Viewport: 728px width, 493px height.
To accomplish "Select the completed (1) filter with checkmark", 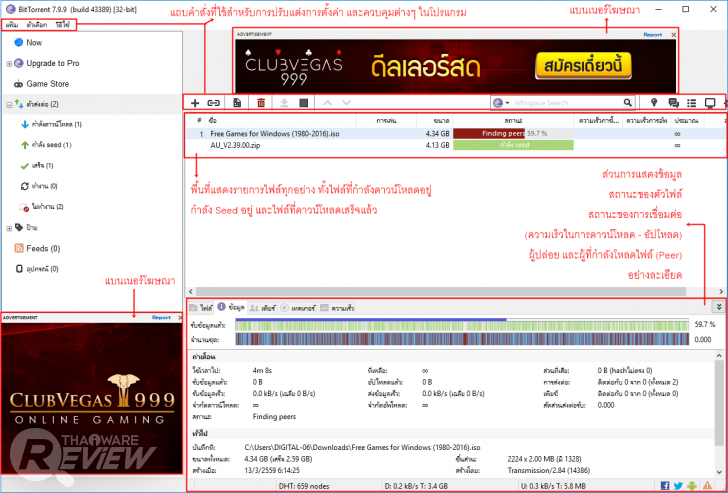I will coord(43,166).
